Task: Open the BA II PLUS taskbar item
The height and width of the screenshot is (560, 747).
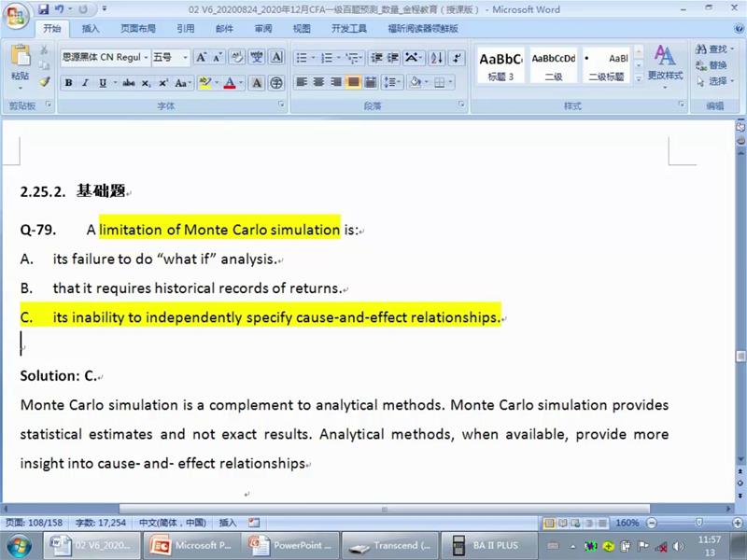Action: click(x=488, y=545)
